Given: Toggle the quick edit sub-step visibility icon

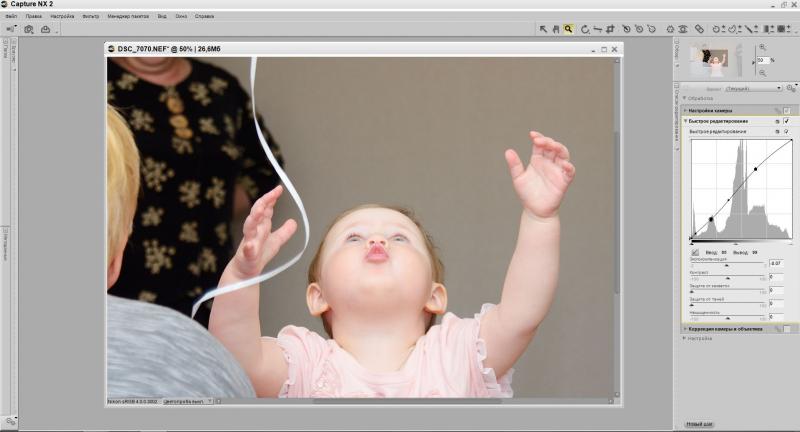Looking at the screenshot, I should point(786,132).
